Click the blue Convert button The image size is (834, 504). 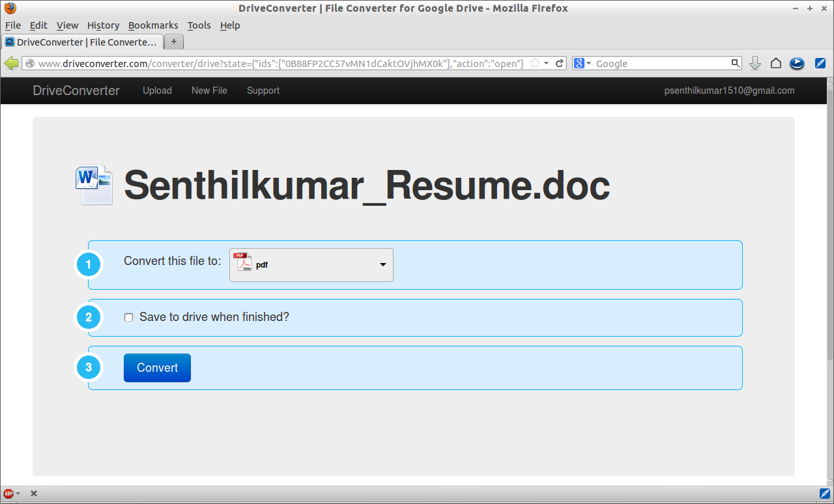point(157,368)
